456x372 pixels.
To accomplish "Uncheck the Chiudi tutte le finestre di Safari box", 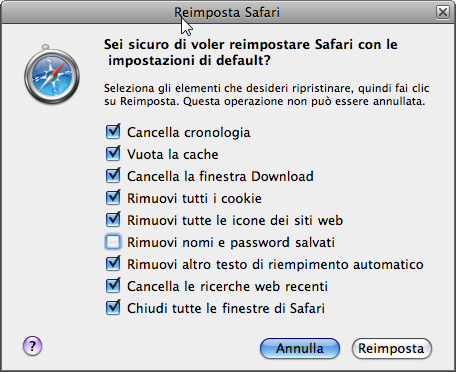I will click(x=113, y=308).
